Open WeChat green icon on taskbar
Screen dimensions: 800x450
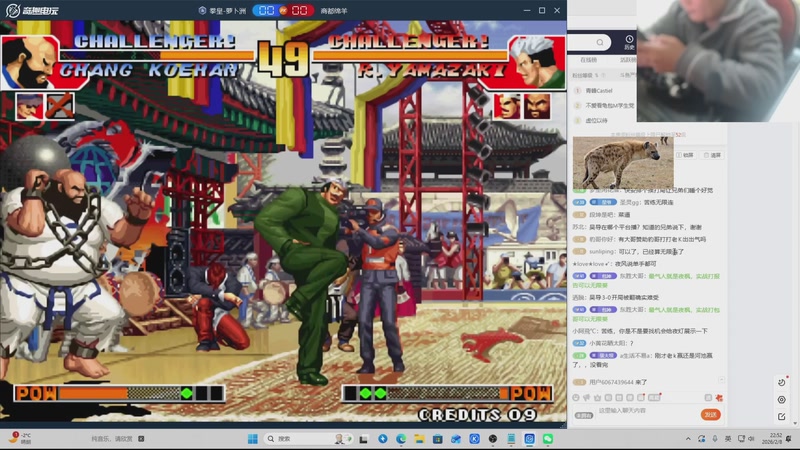[x=548, y=439]
